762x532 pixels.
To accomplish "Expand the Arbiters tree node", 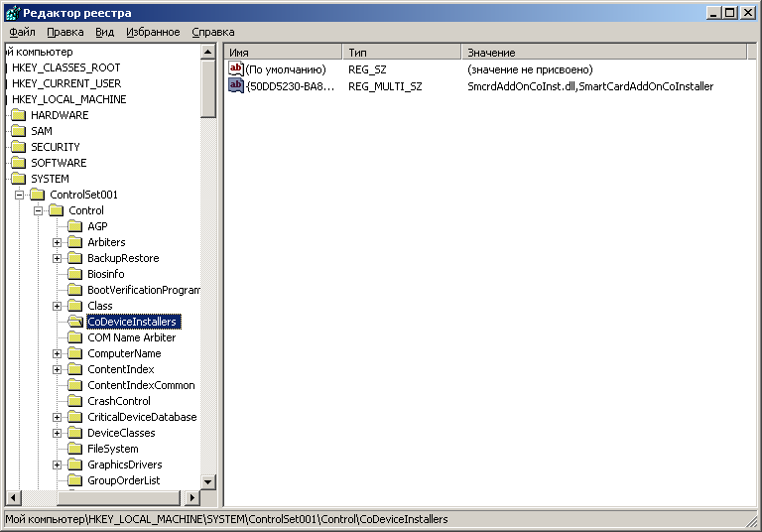I will pyautogui.click(x=57, y=242).
